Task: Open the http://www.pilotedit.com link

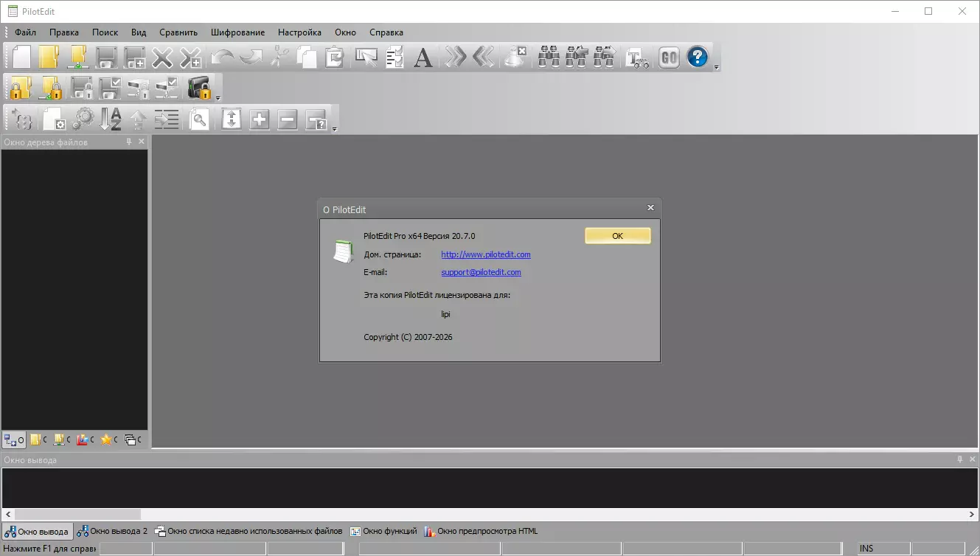Action: [x=485, y=254]
